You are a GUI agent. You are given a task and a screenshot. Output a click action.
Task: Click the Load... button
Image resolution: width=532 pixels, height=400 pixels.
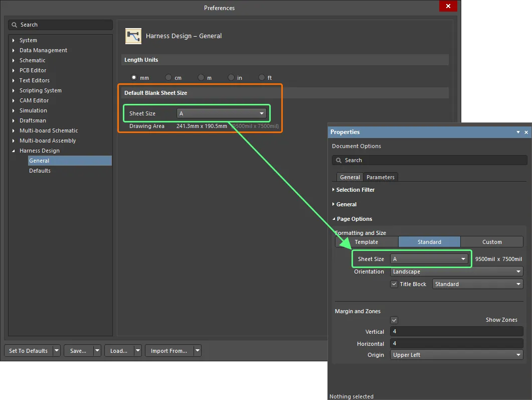pos(119,351)
